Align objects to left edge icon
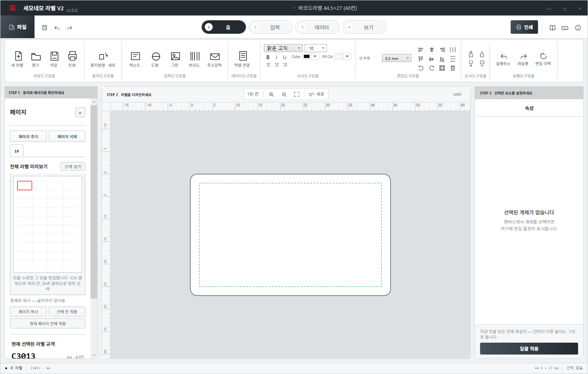This screenshot has height=374, width=588. point(421,50)
